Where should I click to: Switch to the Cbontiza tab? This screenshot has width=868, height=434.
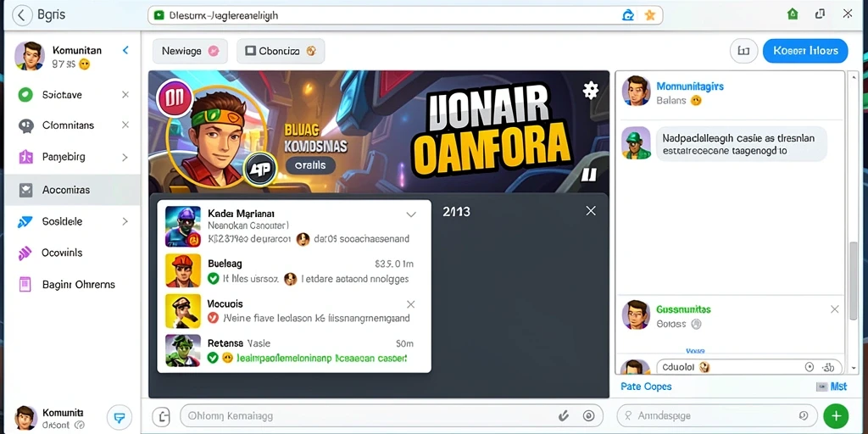(x=281, y=51)
